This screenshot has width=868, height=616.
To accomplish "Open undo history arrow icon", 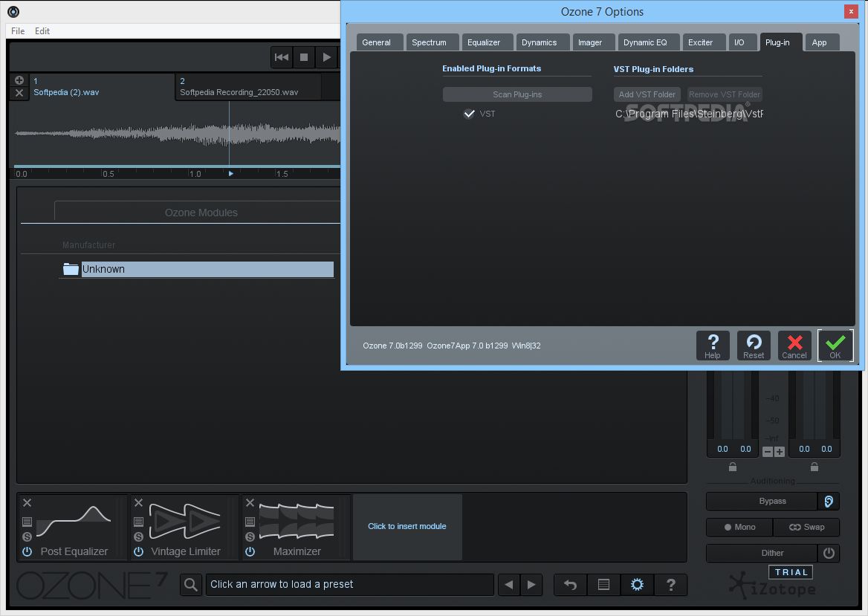I will 570,585.
